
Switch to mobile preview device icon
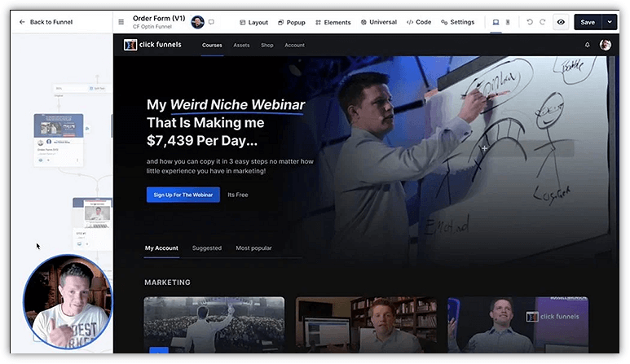508,23
